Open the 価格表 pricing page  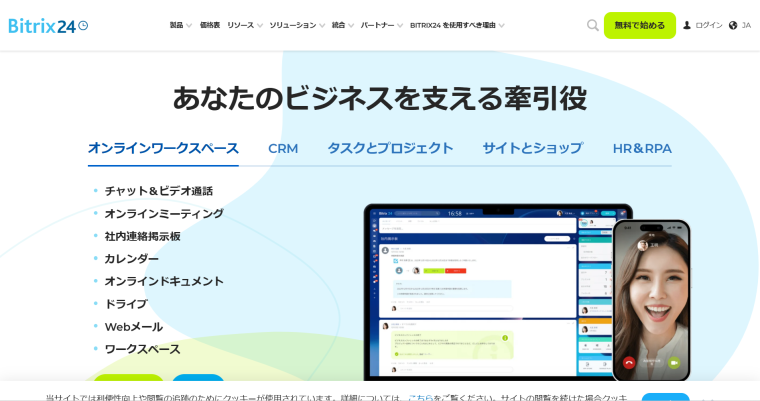[210, 25]
